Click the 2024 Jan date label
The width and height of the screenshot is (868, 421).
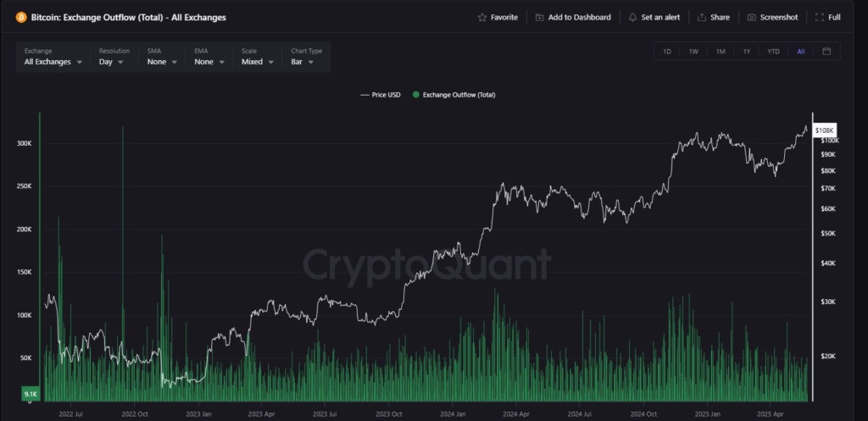[x=453, y=413]
